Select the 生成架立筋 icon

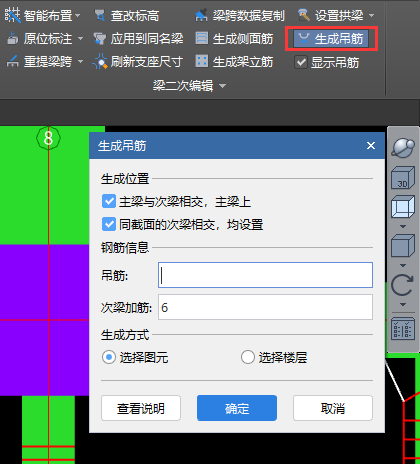pos(202,61)
